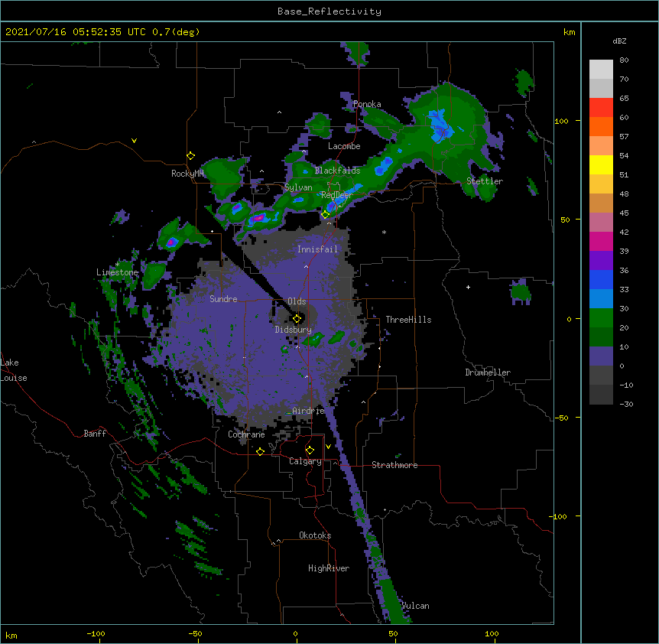This screenshot has width=659, height=644.
Task: Click the Calgary city label
Action: click(305, 461)
